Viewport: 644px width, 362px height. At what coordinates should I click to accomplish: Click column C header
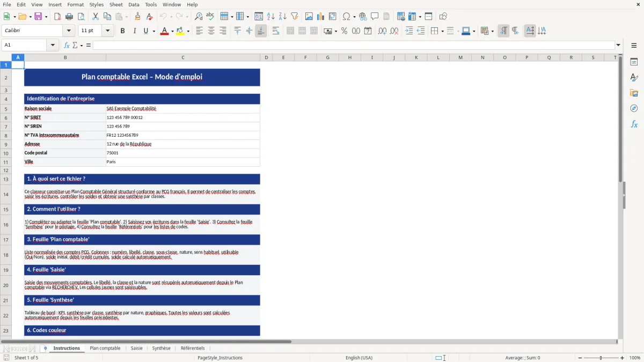click(x=183, y=57)
